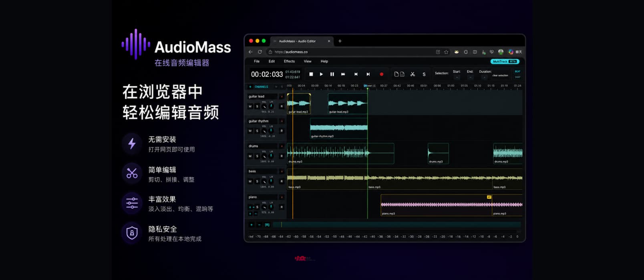The image size is (644, 280).
Task: Mute the guitar rhythm track
Action: pyautogui.click(x=250, y=131)
